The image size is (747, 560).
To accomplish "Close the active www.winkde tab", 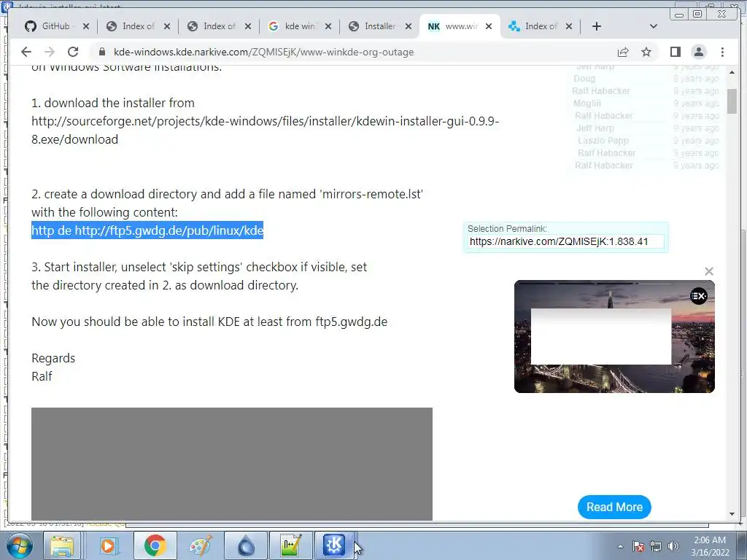I will tap(488, 26).
